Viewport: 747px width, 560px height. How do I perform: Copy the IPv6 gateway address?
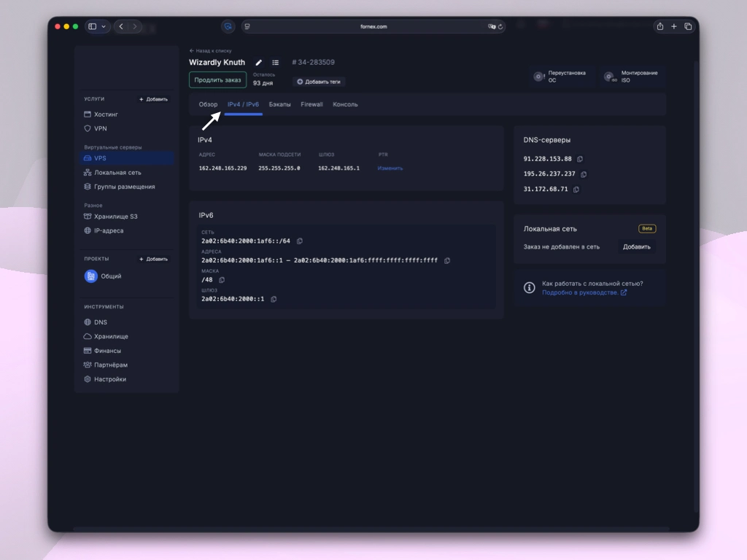pos(273,299)
